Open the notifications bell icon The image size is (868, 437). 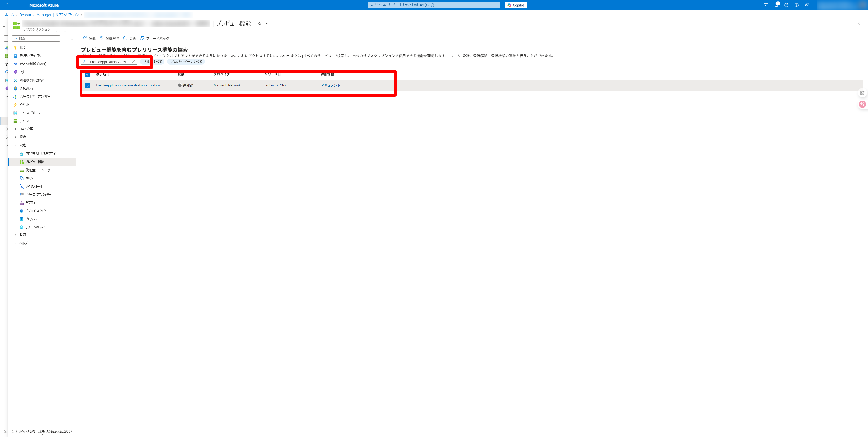(776, 5)
